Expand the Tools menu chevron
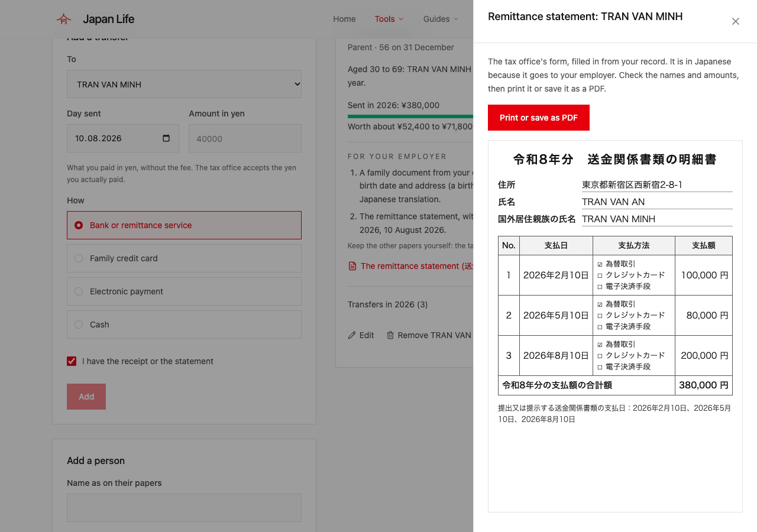Screen dimensions: 757x532 [401, 19]
